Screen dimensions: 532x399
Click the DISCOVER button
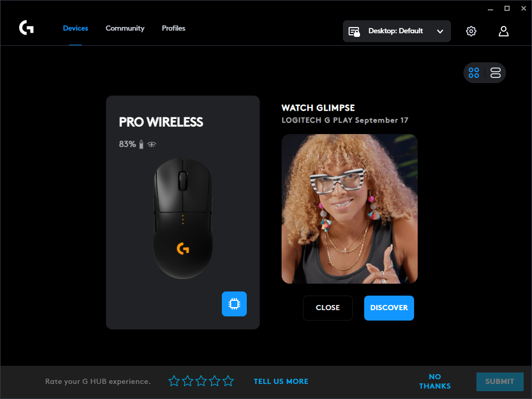(x=389, y=308)
